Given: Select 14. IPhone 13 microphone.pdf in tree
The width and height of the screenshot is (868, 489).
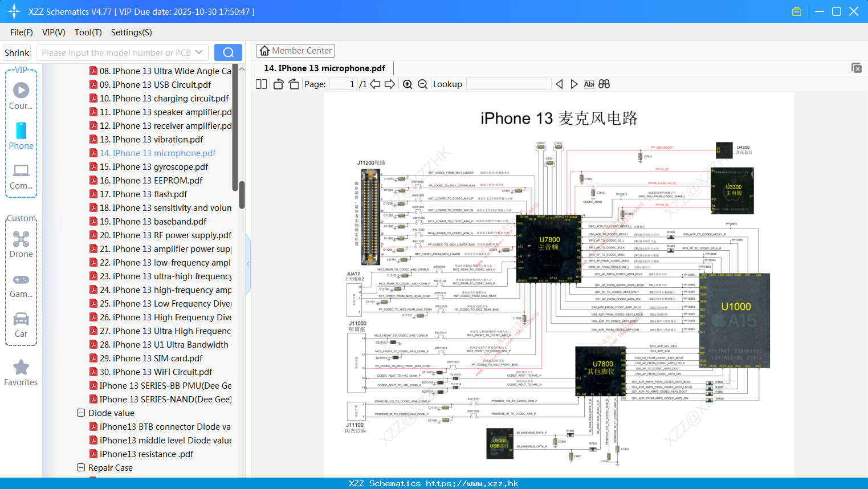Looking at the screenshot, I should (x=158, y=153).
